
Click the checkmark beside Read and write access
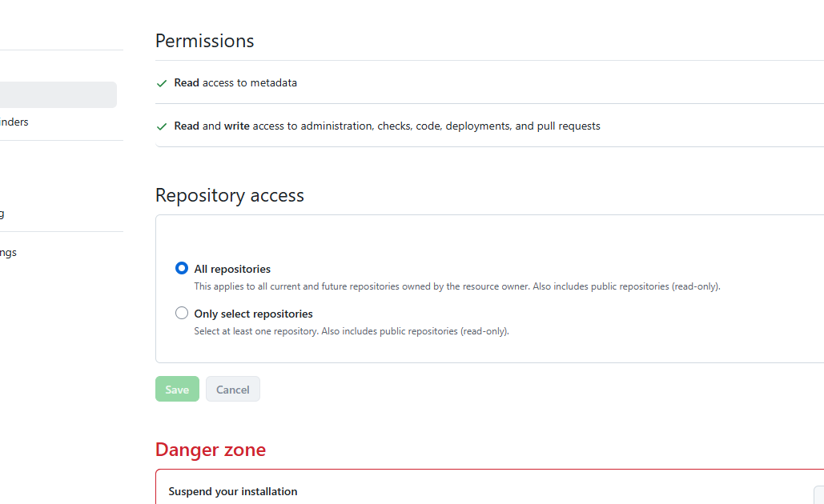coord(162,126)
